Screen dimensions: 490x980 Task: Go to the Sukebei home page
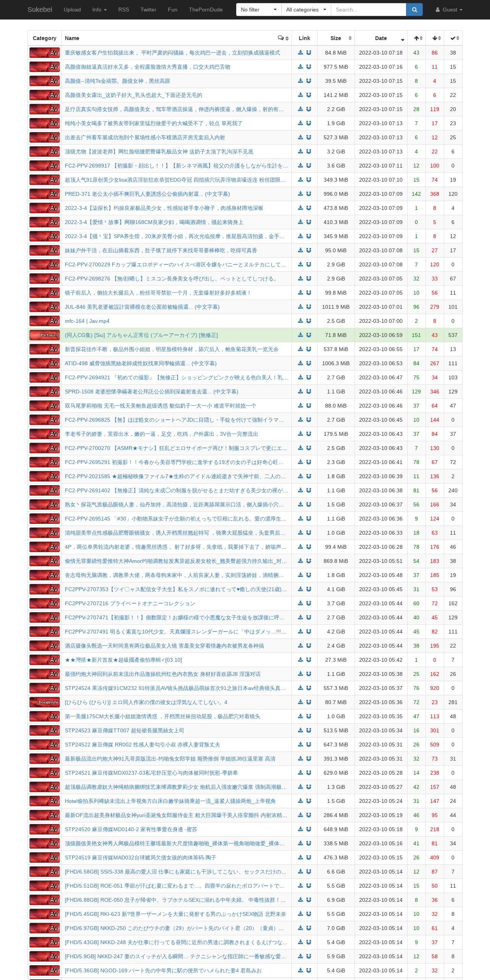pos(40,10)
